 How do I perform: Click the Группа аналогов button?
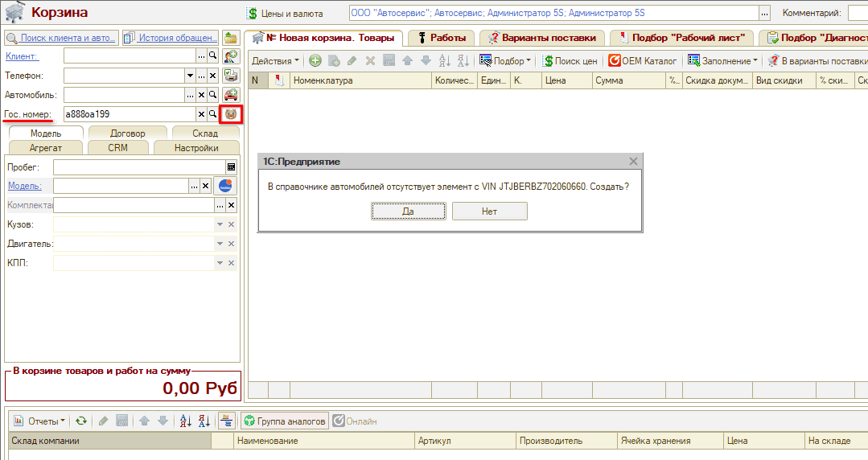pos(285,421)
